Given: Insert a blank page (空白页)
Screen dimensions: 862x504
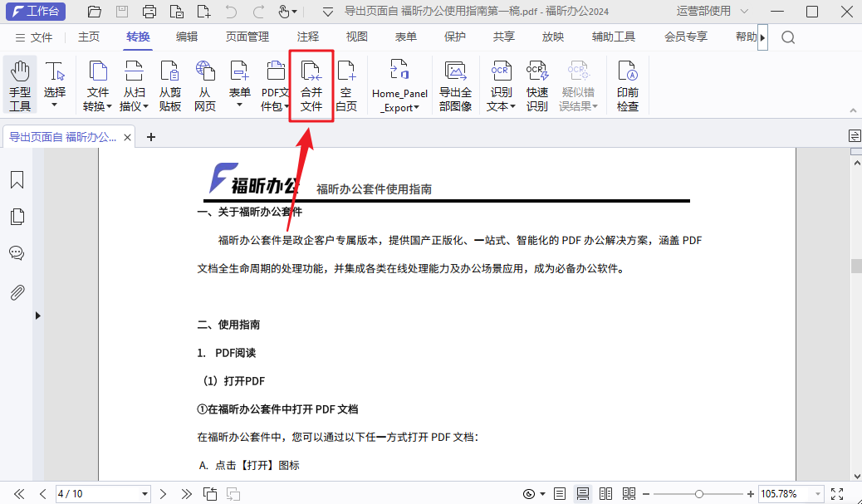Looking at the screenshot, I should [x=346, y=86].
